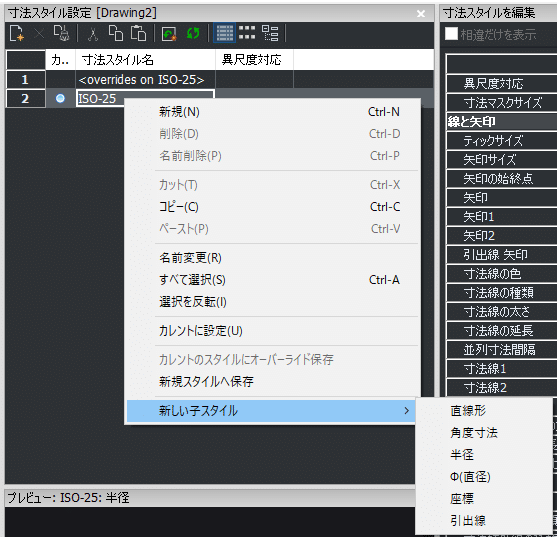Choose コピー(C) from context menu
Screen dimensions: 557x537
pos(273,207)
